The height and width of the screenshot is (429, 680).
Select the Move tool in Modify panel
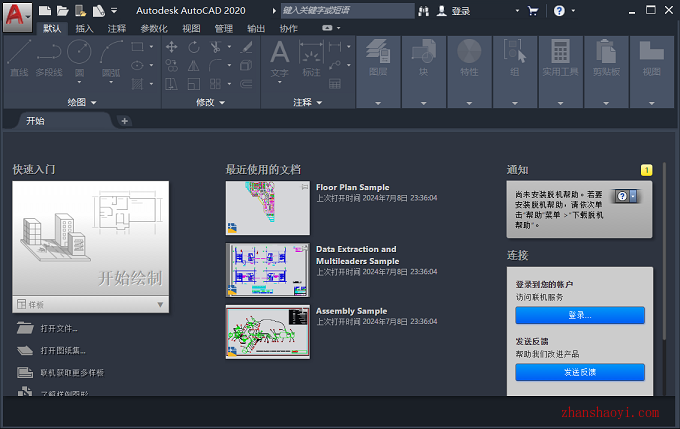[172, 47]
